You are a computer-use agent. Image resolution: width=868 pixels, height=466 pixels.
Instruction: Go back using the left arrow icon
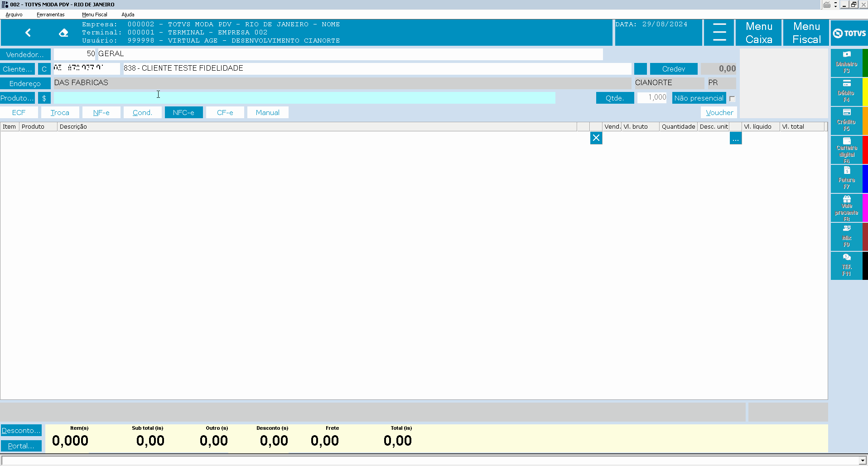[28, 33]
